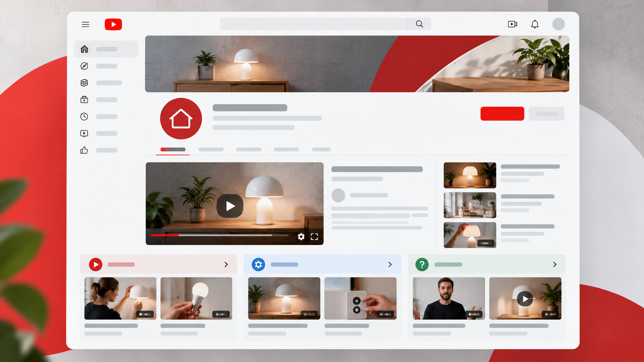Screen dimensions: 644x362
Task: Click into the search field
Action: 314,24
